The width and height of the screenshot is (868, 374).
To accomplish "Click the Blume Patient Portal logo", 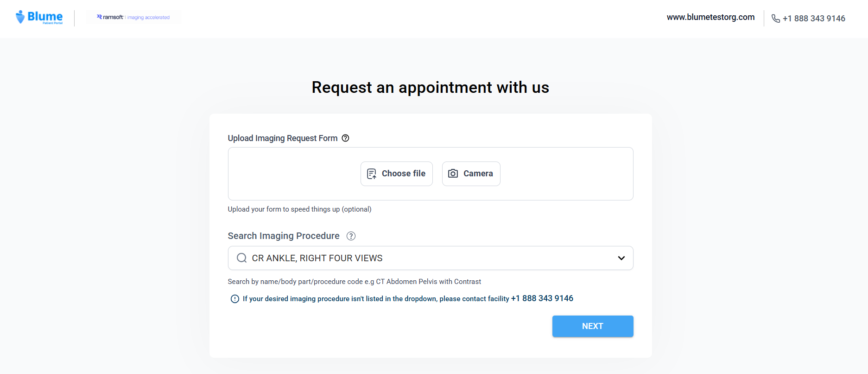I will pos(39,17).
